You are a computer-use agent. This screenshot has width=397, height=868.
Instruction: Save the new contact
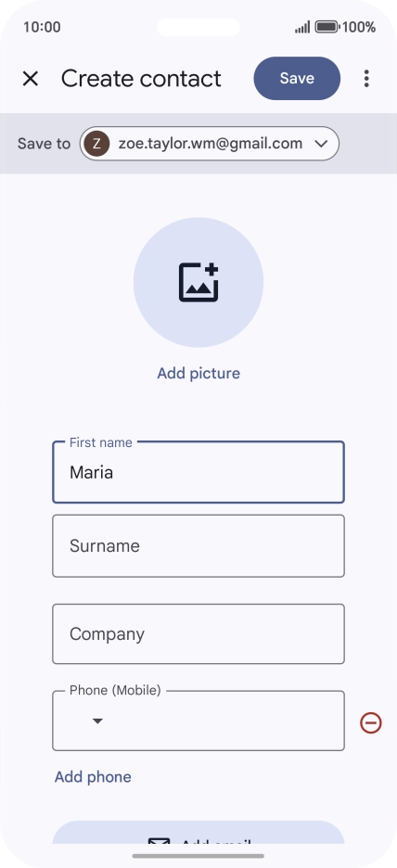pos(297,79)
